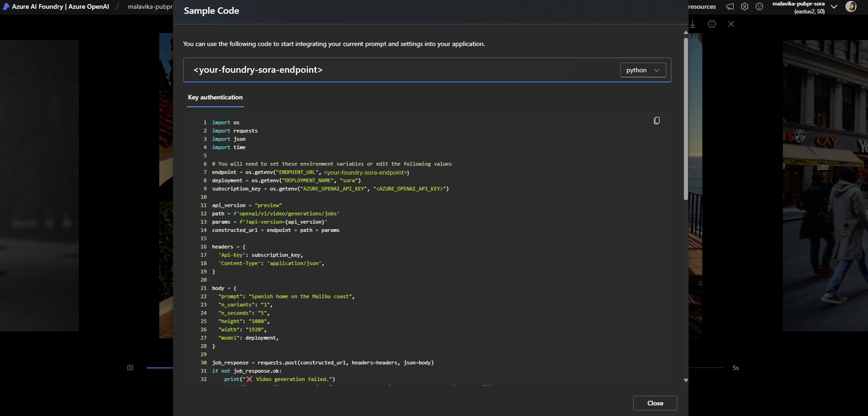Screen dimensions: 868x416
Task: Download the video using the download icon
Action: 693,24
